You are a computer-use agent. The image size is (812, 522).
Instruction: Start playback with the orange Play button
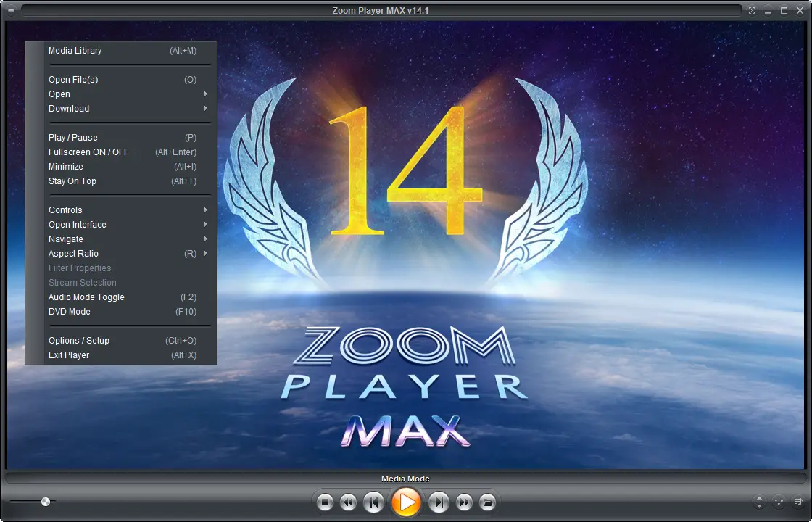click(407, 502)
